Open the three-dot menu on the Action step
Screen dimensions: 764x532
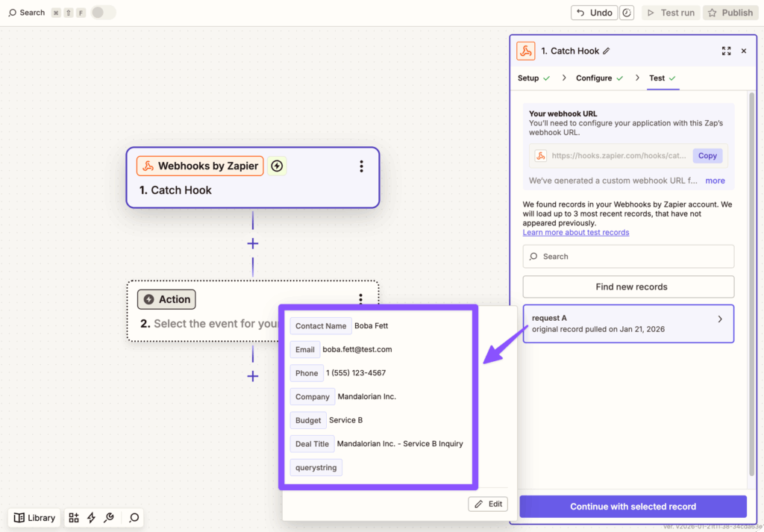tap(361, 298)
